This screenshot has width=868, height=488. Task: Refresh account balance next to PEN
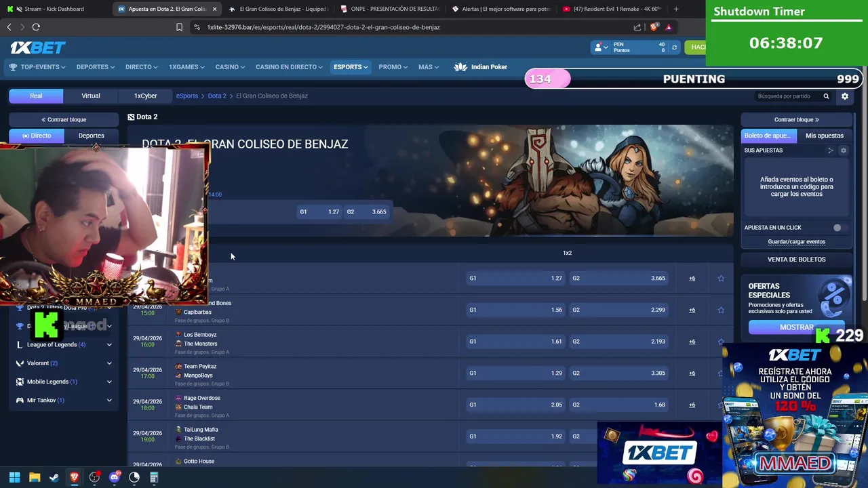tap(674, 47)
